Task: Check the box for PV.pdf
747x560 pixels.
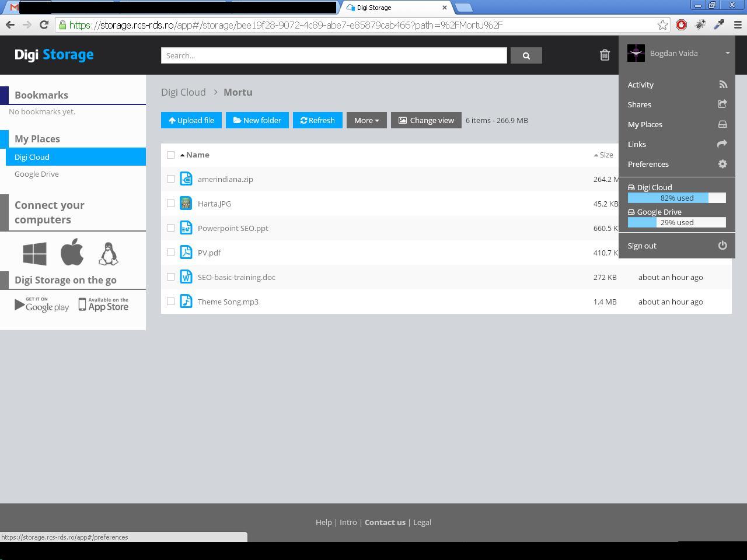Action: point(170,253)
